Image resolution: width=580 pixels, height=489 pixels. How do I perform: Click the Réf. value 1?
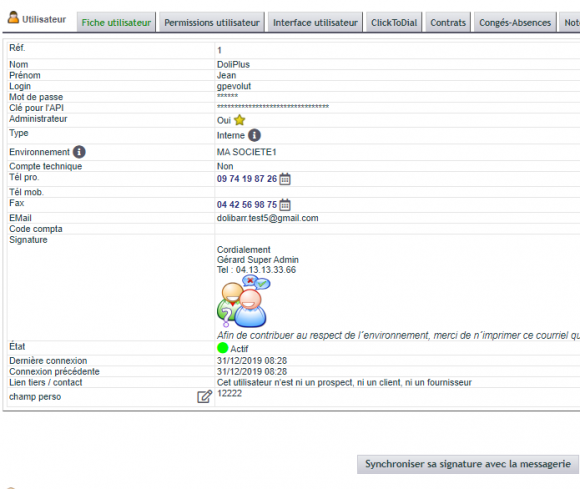pos(219,50)
